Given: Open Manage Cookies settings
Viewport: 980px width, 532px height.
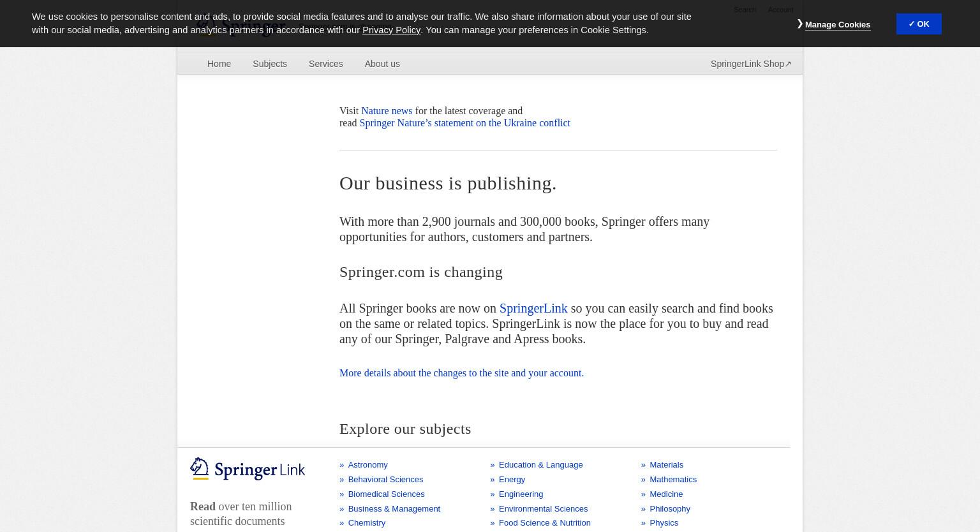Looking at the screenshot, I should point(837,24).
